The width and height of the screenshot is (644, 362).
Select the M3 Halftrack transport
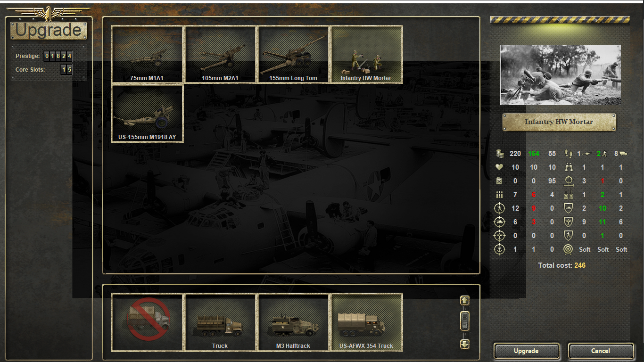coord(293,322)
